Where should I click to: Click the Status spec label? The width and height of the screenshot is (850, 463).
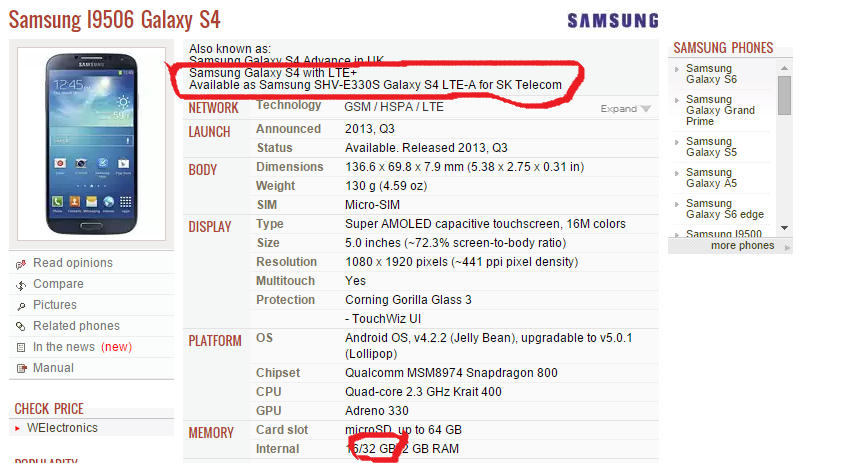coord(274,148)
